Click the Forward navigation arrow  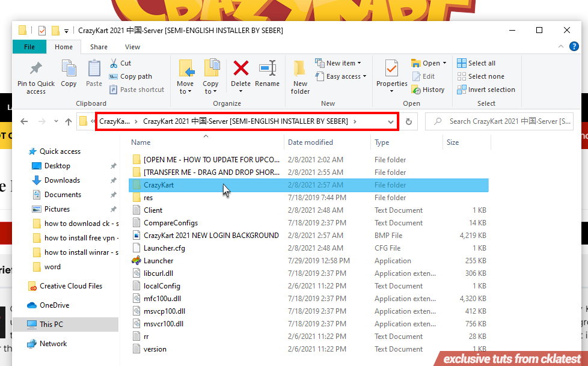pyautogui.click(x=42, y=121)
